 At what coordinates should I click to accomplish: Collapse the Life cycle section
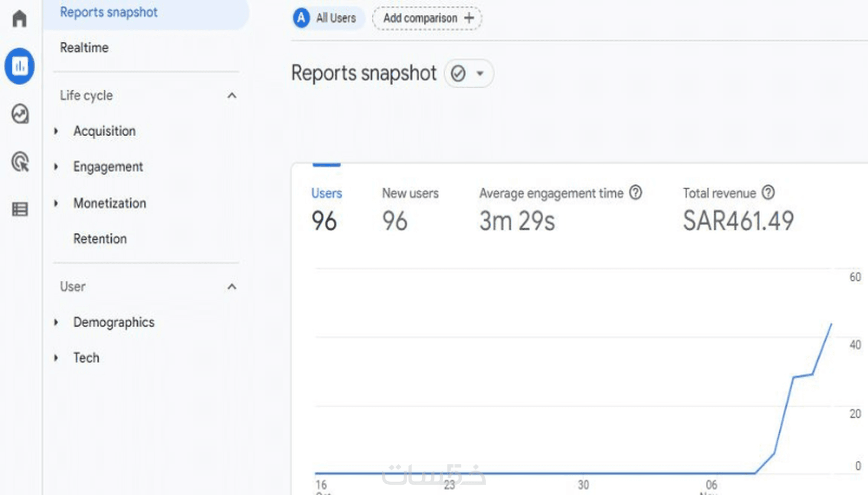coord(232,95)
